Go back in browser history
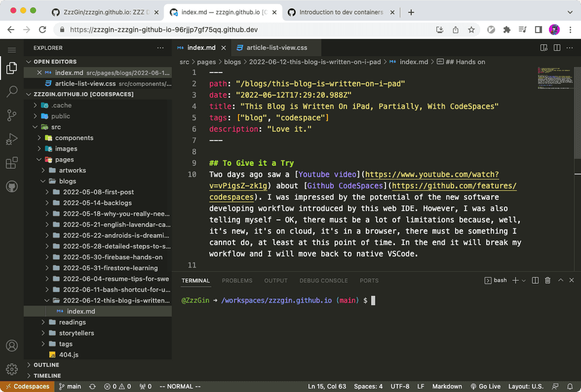Screen dimensions: 581x392 click(11, 30)
